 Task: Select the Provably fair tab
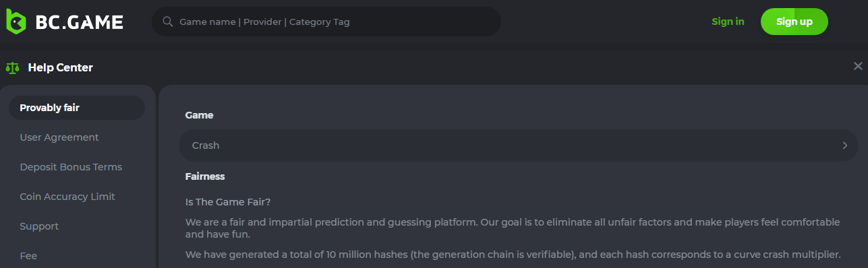click(77, 108)
